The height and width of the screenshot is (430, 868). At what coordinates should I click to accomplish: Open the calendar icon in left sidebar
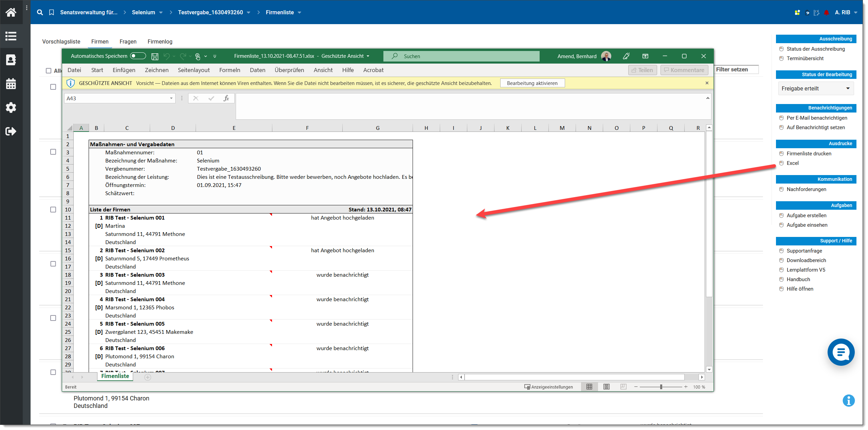[11, 84]
